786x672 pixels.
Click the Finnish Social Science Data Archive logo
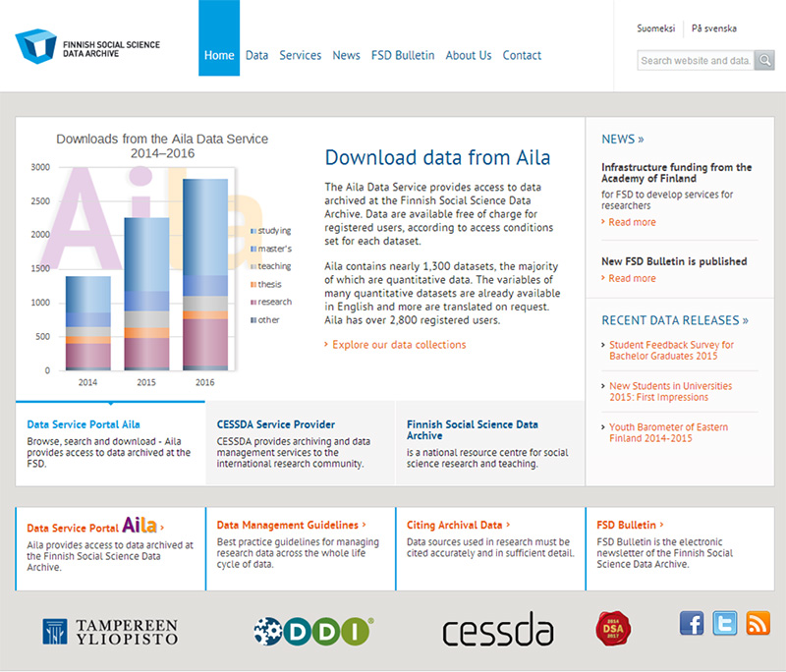(87, 46)
